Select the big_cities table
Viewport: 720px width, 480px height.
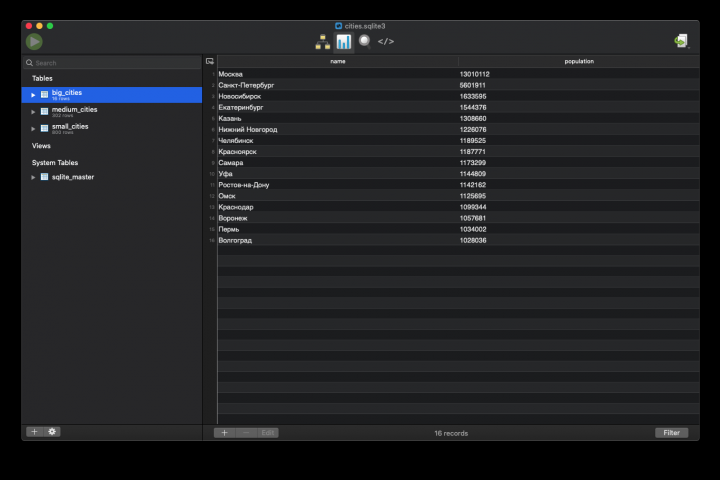click(x=112, y=95)
